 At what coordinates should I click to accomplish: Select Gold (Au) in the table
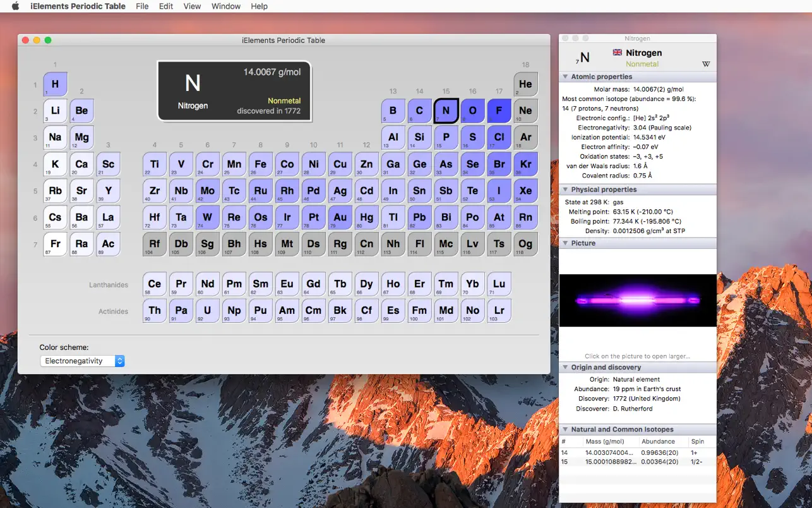340,217
